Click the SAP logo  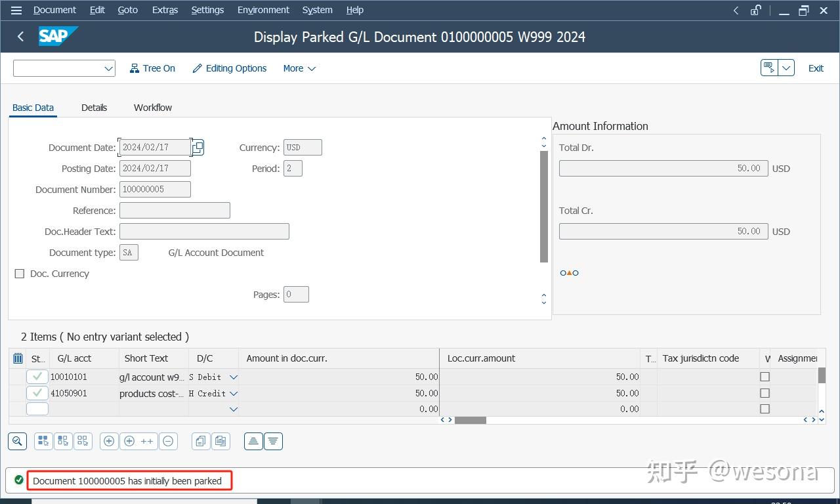coord(58,36)
